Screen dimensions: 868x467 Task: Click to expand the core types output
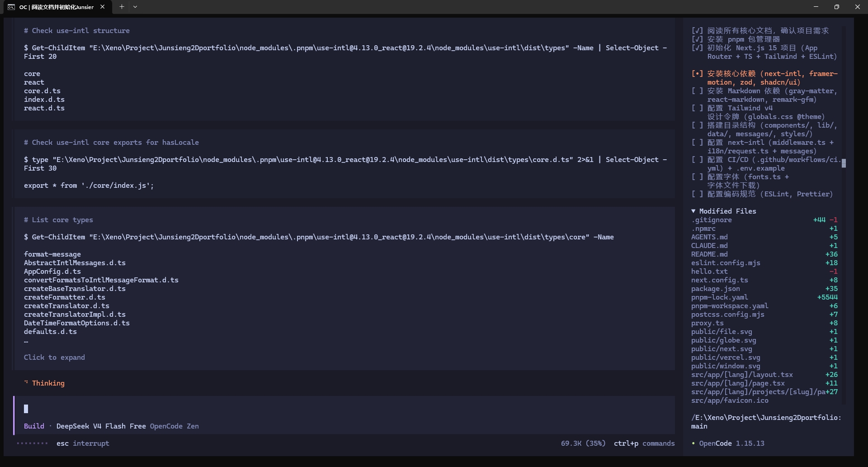(x=54, y=357)
